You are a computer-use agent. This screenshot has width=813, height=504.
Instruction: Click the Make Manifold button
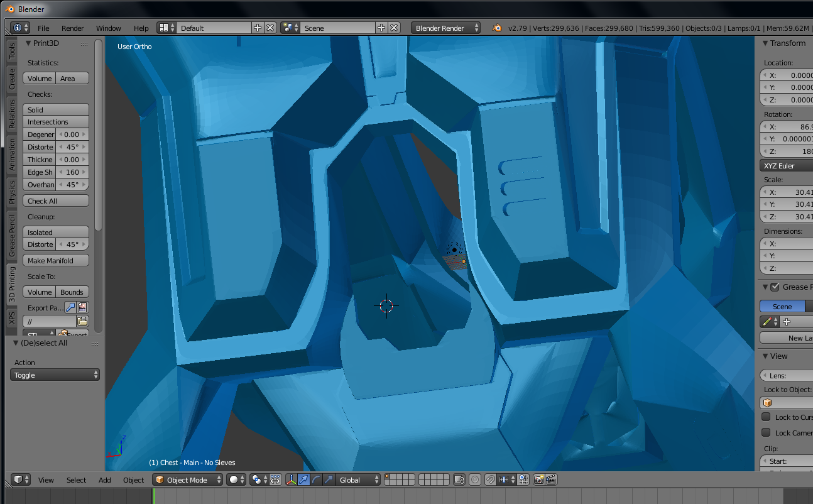[x=56, y=261]
